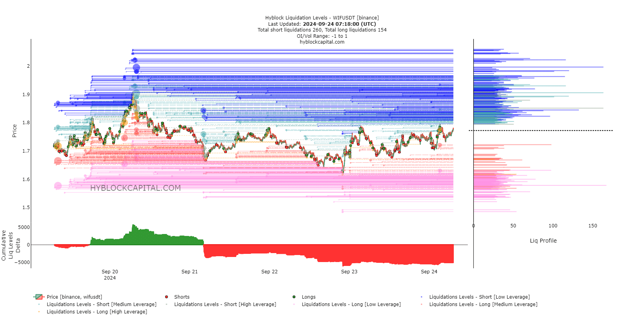The height and width of the screenshot is (322, 644).
Task: Click the 'OI/Vol Range: -1 to 1' text
Action: pyautogui.click(x=322, y=36)
